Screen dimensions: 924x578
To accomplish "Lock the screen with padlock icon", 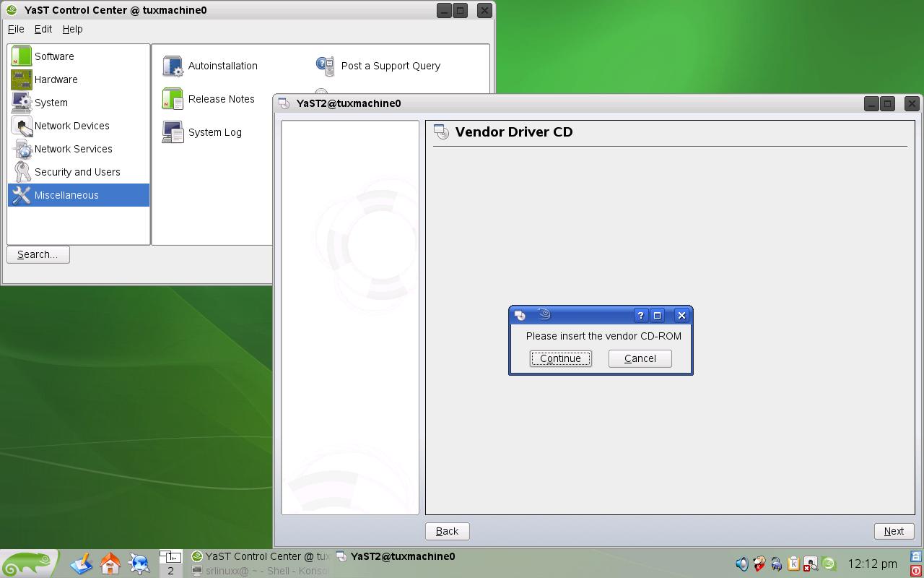I will tap(917, 556).
